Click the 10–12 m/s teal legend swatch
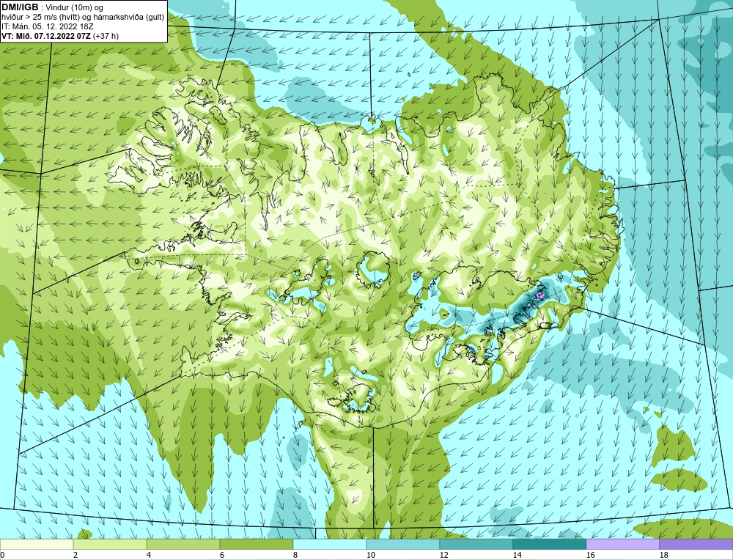The width and height of the screenshot is (733, 560). pos(403,545)
